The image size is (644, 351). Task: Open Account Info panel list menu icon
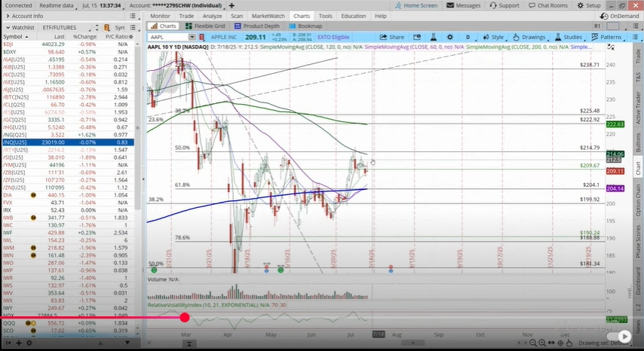(133, 16)
